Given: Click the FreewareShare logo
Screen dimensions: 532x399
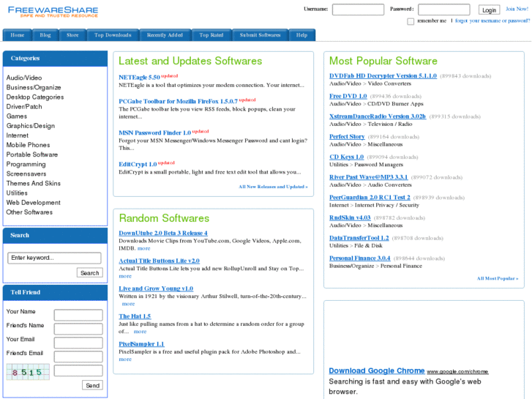Looking at the screenshot, I should (x=53, y=12).
